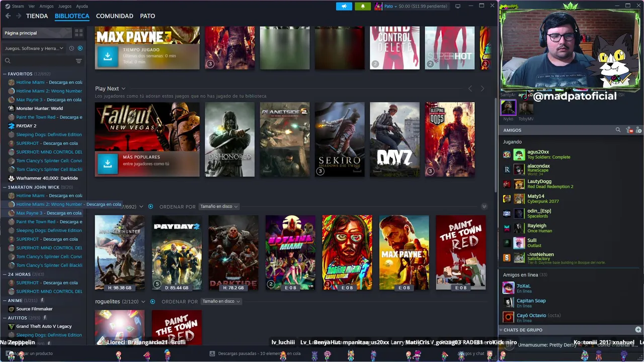
Task: Select Grand Theft Auto V Legacy in sidebar
Action: pyautogui.click(x=44, y=326)
